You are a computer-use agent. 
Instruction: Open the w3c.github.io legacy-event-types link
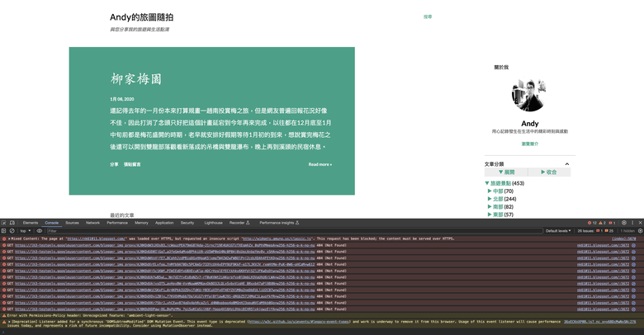(298, 322)
